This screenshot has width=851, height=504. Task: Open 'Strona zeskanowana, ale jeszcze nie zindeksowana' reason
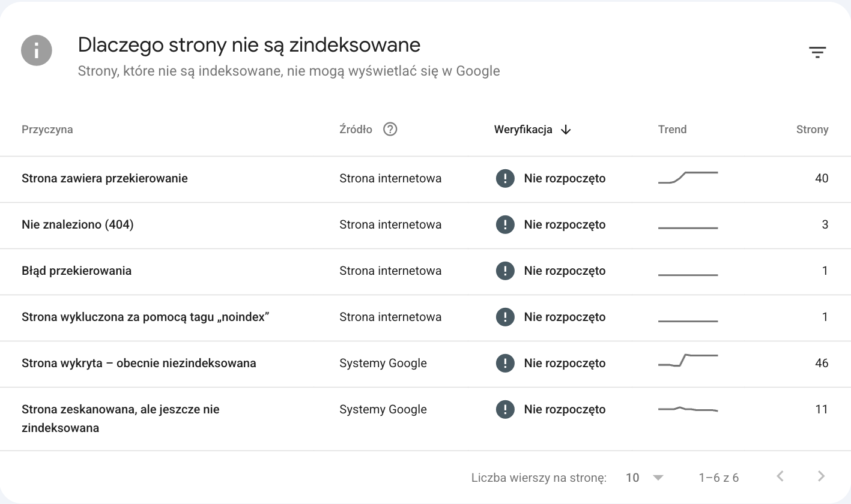coord(121,419)
